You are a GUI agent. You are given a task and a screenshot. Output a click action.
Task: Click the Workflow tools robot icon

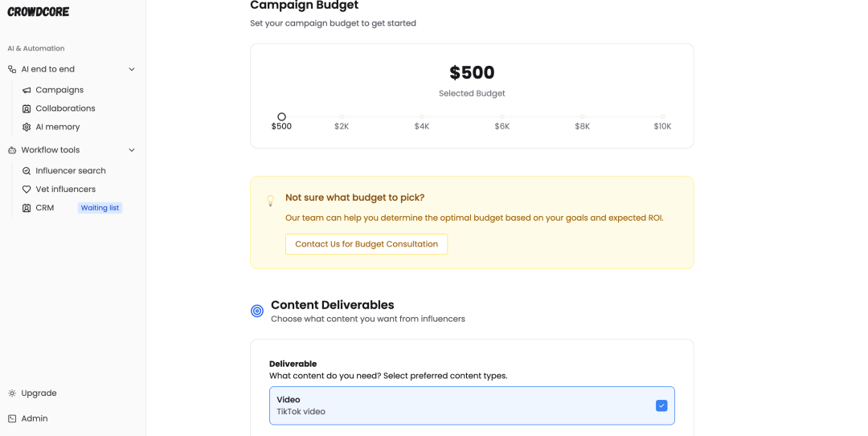(x=12, y=150)
